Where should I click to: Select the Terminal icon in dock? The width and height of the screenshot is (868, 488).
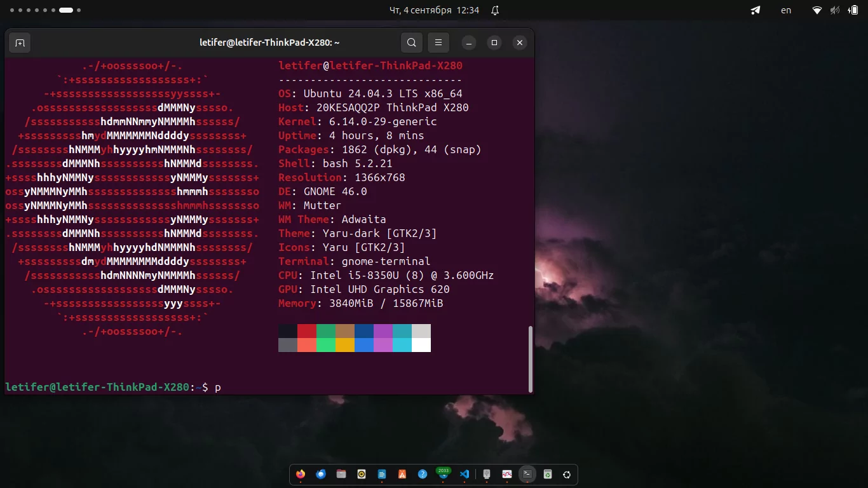click(x=527, y=474)
